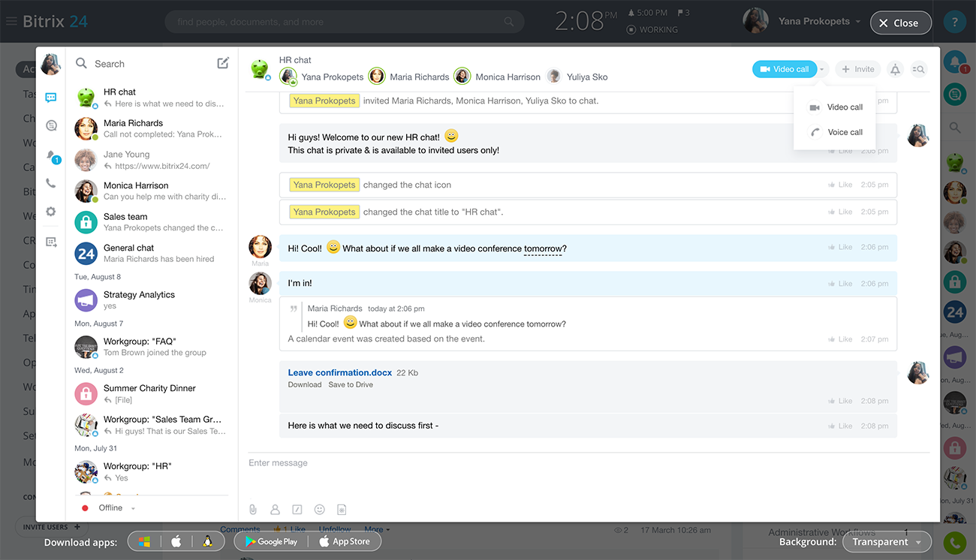Screen dimensions: 976x560
Task: Click the mention user icon below message box
Action: (x=275, y=510)
